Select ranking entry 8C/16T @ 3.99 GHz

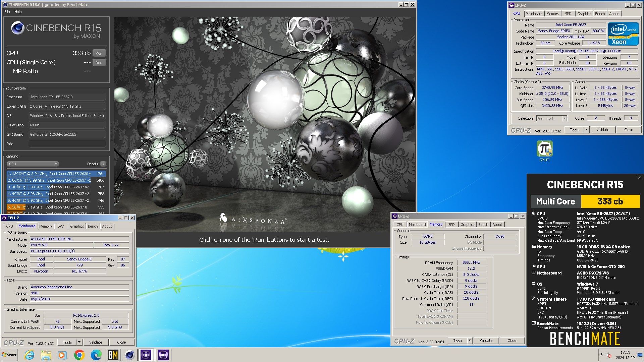click(56, 180)
